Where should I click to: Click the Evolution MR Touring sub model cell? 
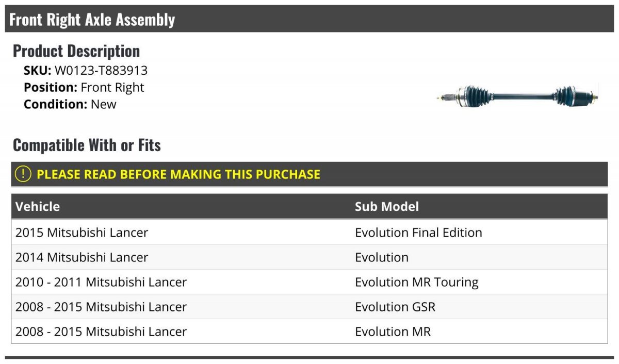417,282
